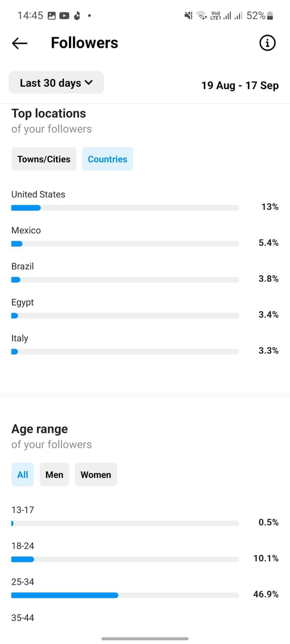
Task: Tap the chevron beside Last 30 days
Action: 89,83
